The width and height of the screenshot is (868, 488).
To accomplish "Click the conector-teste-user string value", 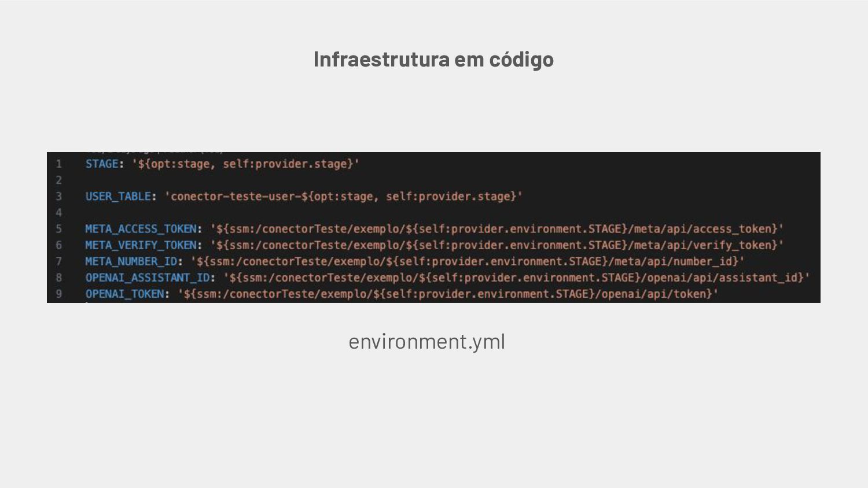I will coord(343,197).
